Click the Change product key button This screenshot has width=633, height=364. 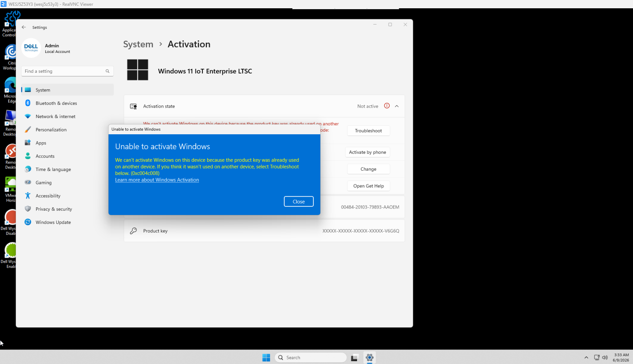(x=368, y=169)
